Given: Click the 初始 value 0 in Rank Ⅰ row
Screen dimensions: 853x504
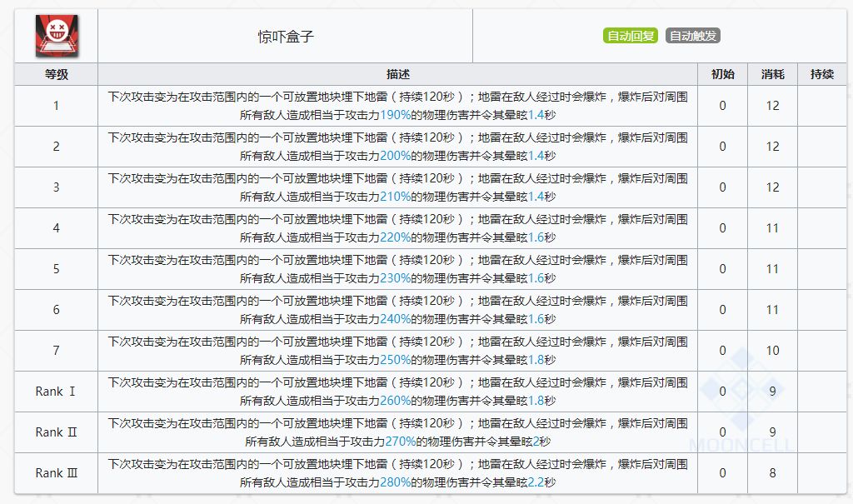Looking at the screenshot, I should tap(722, 392).
